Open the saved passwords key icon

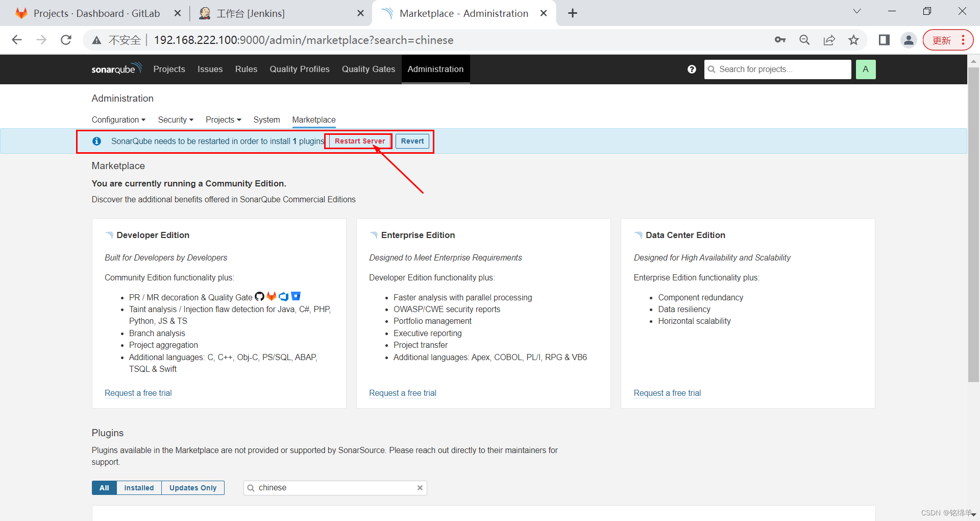(x=780, y=40)
